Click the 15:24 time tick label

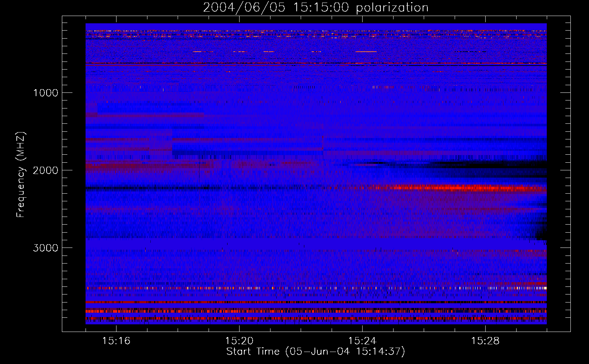click(x=362, y=341)
